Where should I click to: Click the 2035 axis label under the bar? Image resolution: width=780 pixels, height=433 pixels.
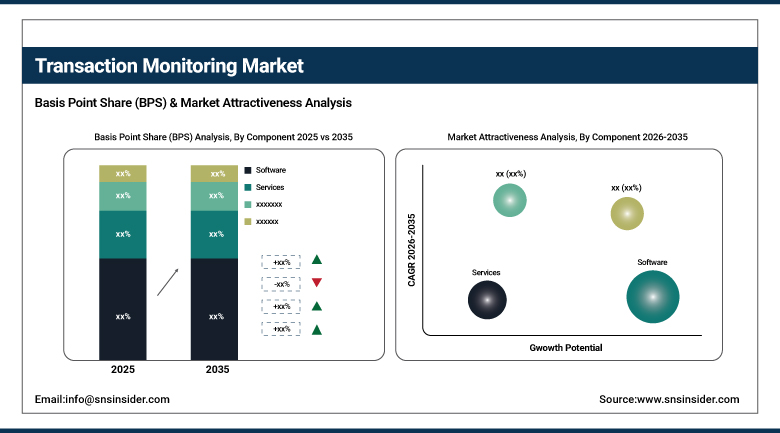[x=217, y=369]
